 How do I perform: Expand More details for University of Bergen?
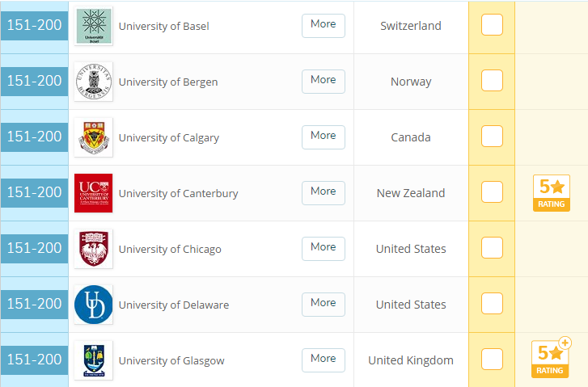324,81
